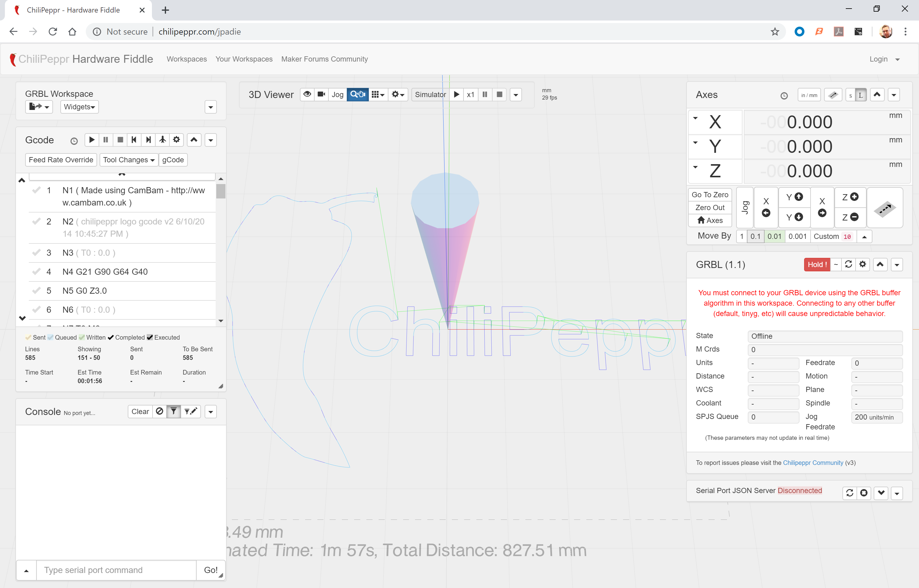
Task: Pause Gcode sending
Action: (106, 140)
